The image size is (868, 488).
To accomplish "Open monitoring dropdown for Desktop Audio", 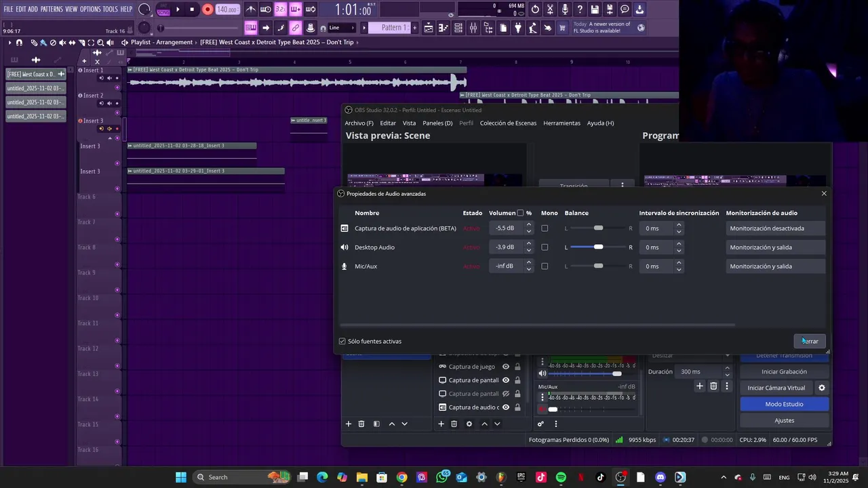I will click(775, 247).
